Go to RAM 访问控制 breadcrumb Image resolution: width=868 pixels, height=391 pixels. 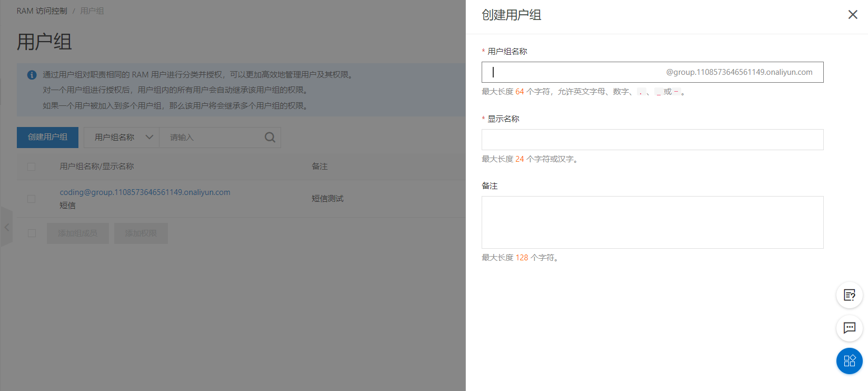pyautogui.click(x=42, y=11)
